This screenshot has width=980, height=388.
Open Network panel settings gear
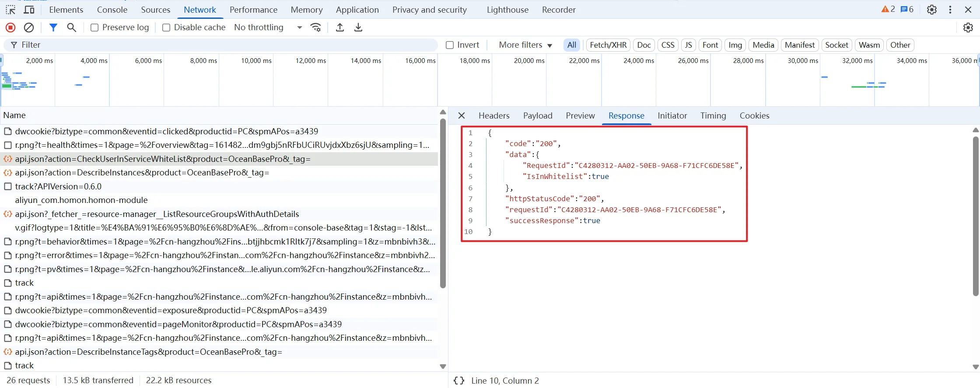(968, 28)
